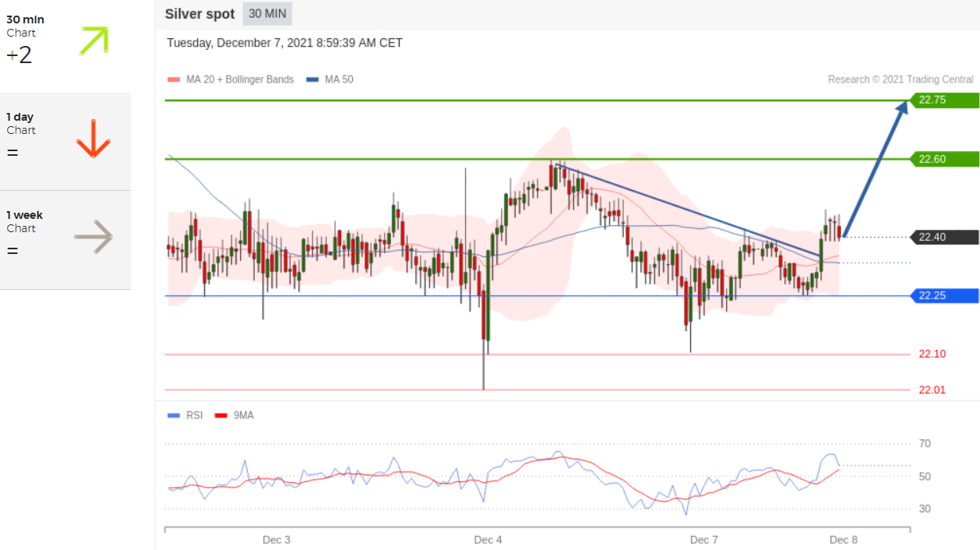980x550 pixels.
Task: Click the grey sideways arrow icon
Action: coord(93,237)
